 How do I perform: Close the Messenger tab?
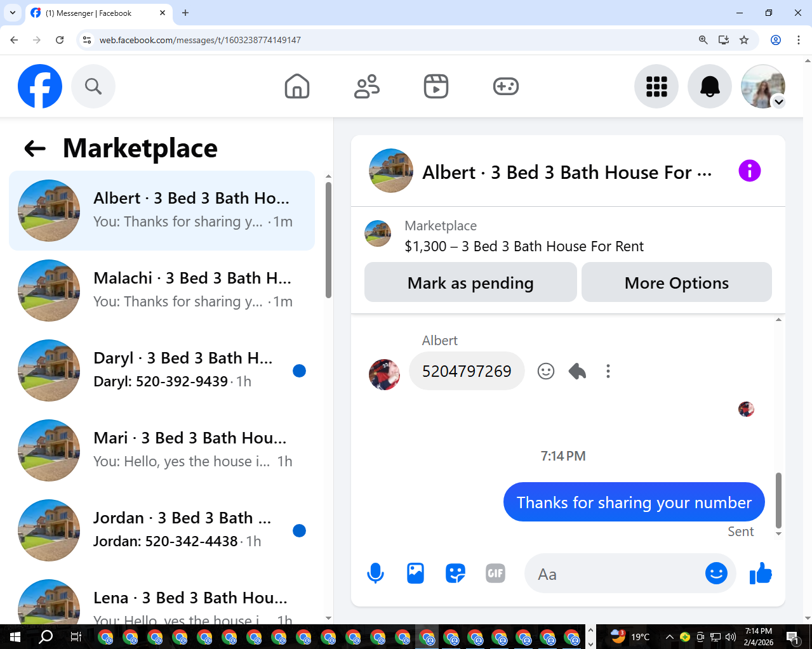[x=163, y=13]
